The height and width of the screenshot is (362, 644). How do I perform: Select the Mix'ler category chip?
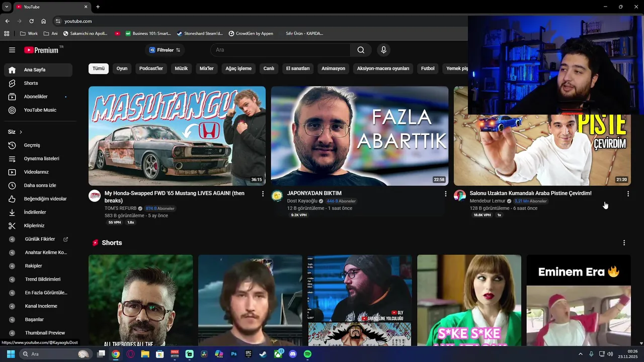click(207, 68)
